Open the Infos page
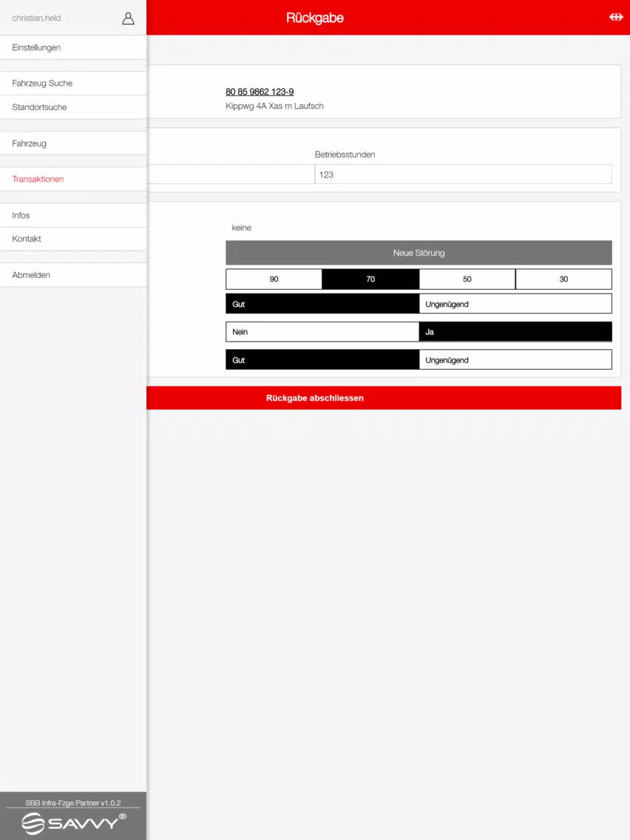This screenshot has height=840, width=630. (x=73, y=215)
